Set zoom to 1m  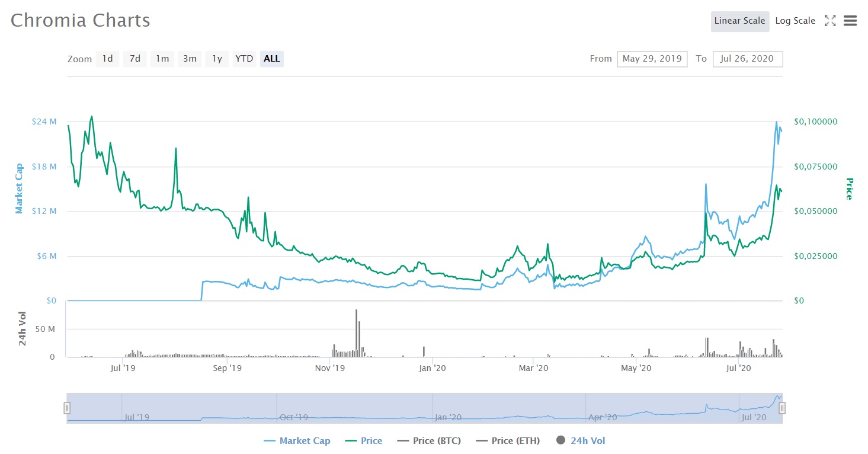click(x=162, y=59)
